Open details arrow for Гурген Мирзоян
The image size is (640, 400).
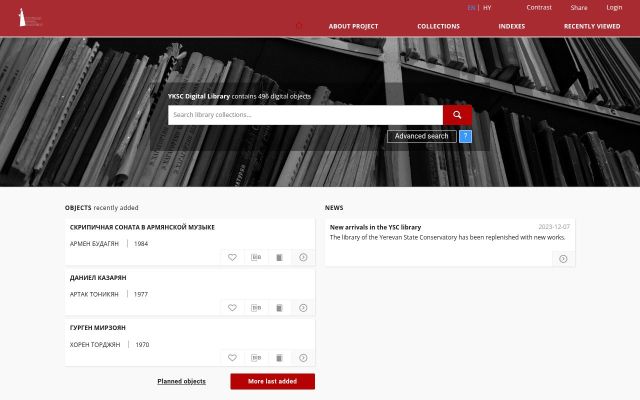pyautogui.click(x=303, y=358)
